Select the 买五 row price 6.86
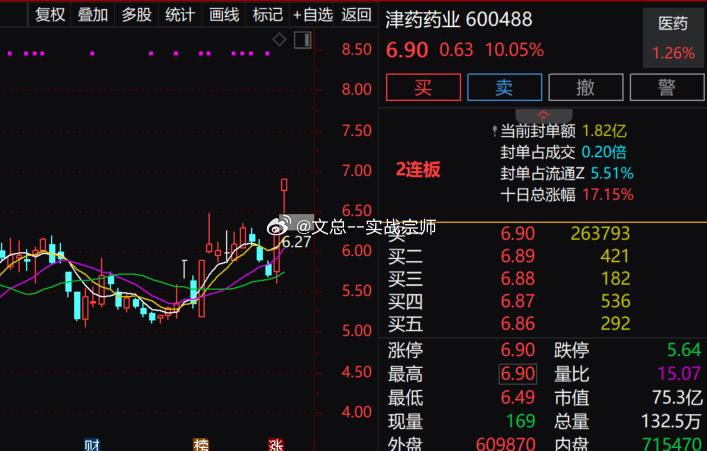 click(x=518, y=324)
